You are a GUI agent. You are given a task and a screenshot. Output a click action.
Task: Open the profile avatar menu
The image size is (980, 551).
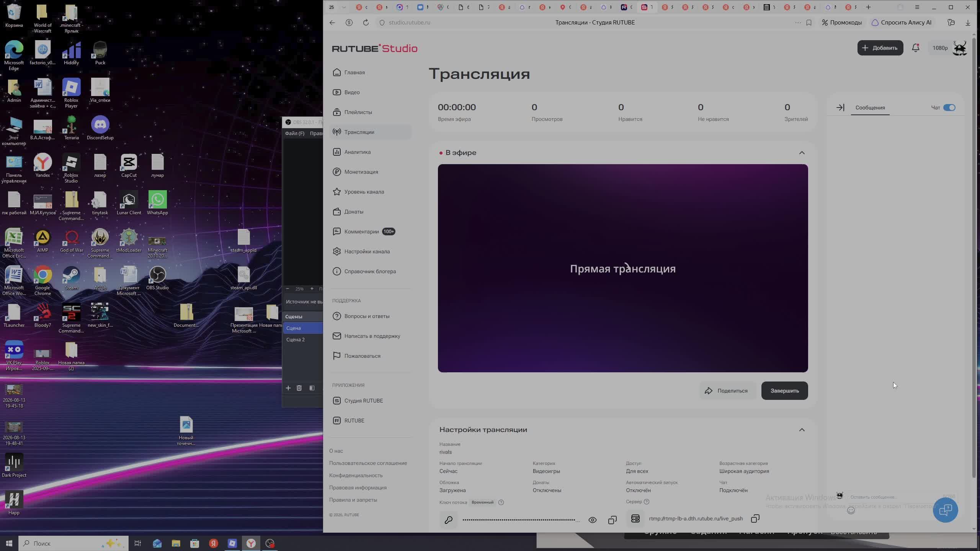point(960,48)
